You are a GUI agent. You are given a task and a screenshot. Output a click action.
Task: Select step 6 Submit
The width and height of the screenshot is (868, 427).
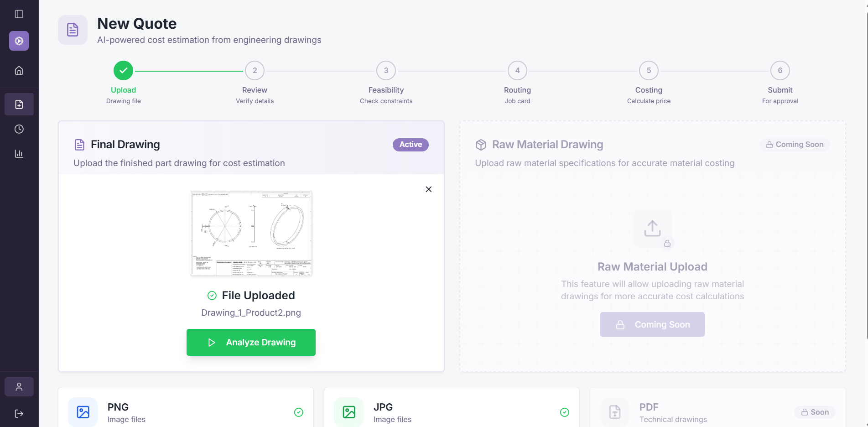coord(780,71)
